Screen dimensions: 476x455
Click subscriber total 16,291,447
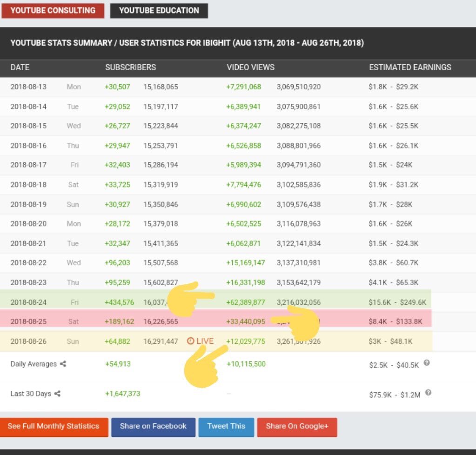pos(161,341)
